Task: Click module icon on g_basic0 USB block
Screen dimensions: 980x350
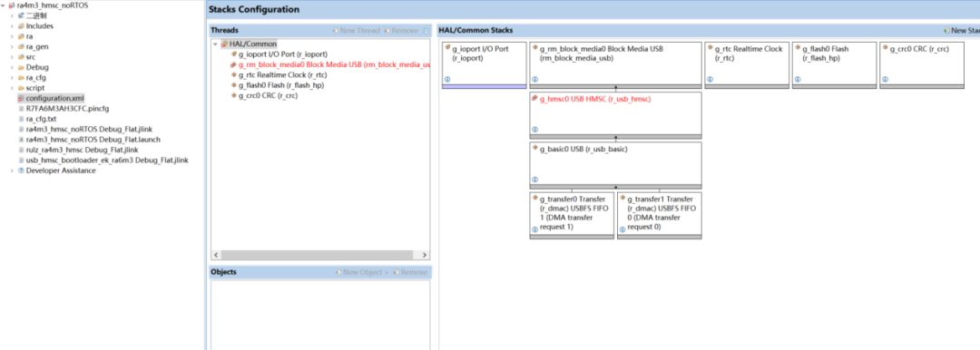Action: [534, 148]
